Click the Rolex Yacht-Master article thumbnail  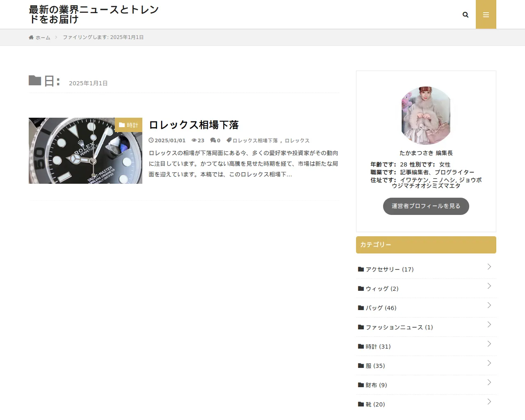coord(85,151)
